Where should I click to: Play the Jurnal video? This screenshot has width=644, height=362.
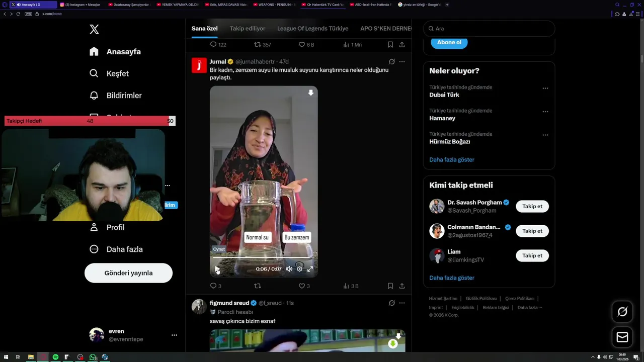[x=217, y=269]
